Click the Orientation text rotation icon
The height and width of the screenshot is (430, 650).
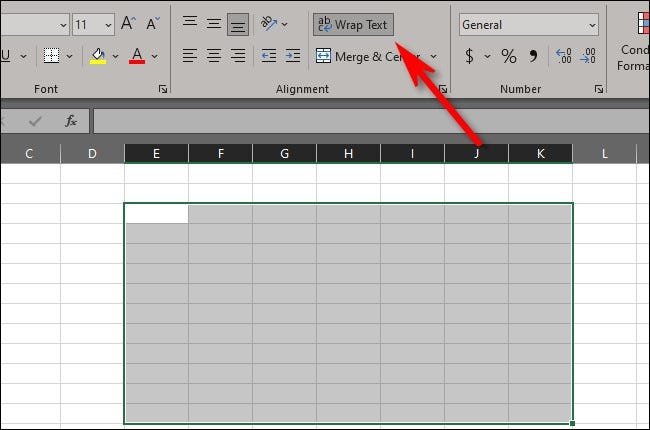269,24
